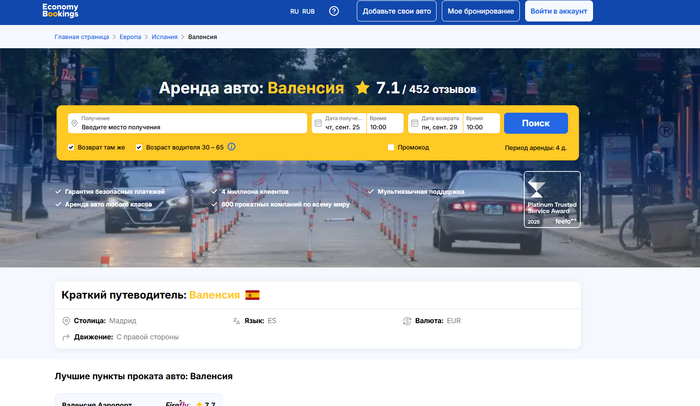Viewport: 700px width, 406px height.
Task: Open the RU RUB language and currency selector
Action: coord(302,12)
